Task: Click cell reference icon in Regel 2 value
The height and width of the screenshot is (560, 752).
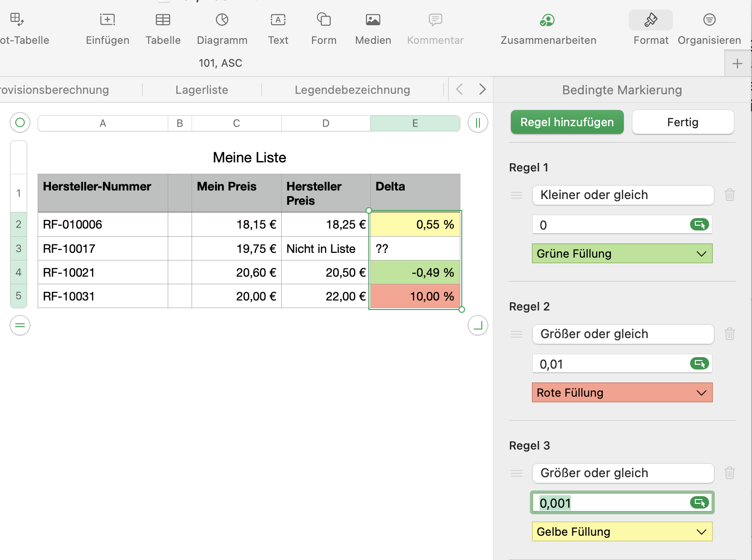Action: (x=699, y=364)
